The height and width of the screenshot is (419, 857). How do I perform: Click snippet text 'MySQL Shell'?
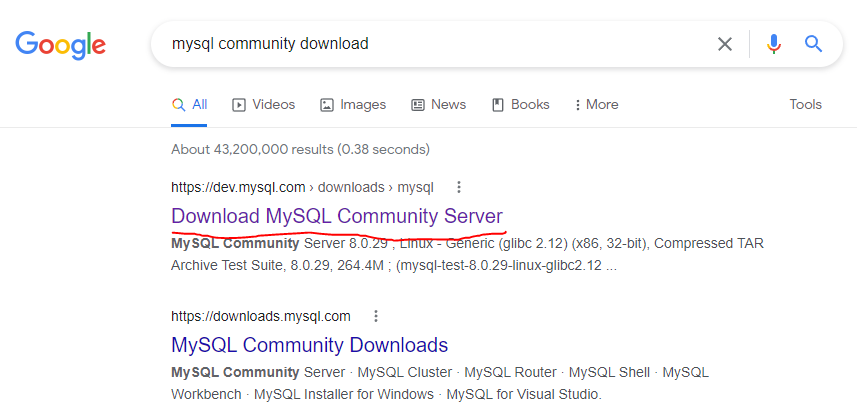tap(609, 373)
